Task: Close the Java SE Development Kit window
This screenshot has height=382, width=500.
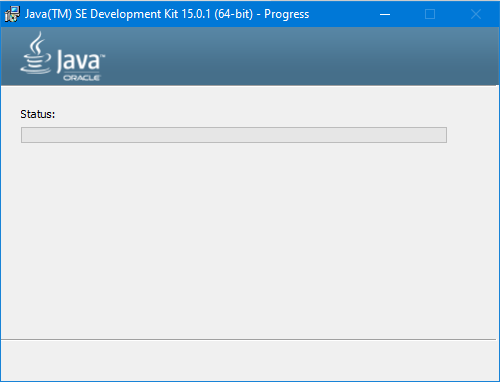Action: pos(476,14)
